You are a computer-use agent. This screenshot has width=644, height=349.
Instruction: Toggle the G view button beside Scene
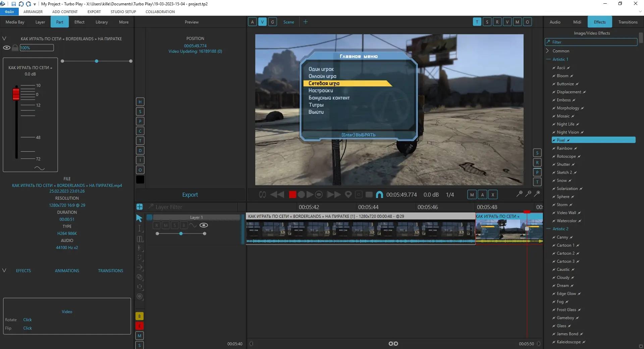pyautogui.click(x=272, y=22)
